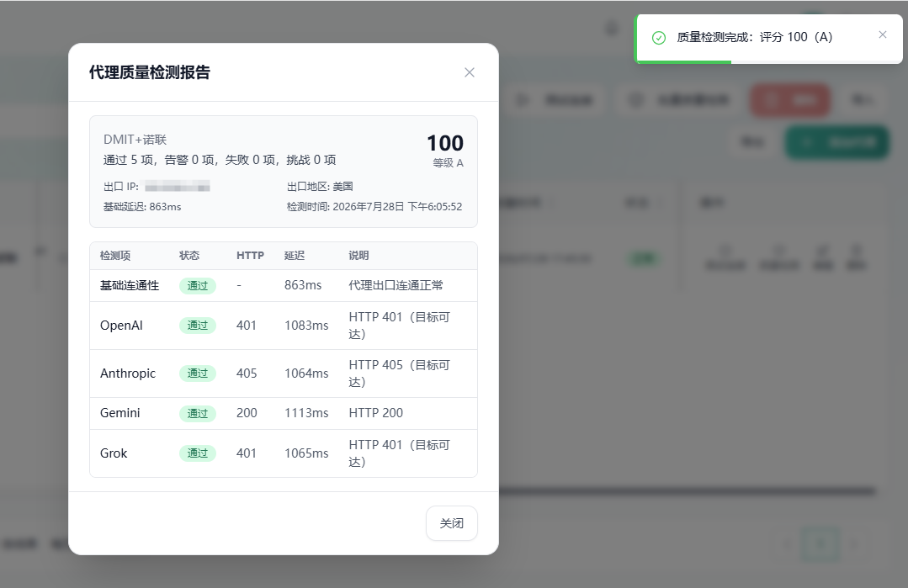This screenshot has width=908, height=588.
Task: Click the 基础连通性 row label
Action: (129, 285)
